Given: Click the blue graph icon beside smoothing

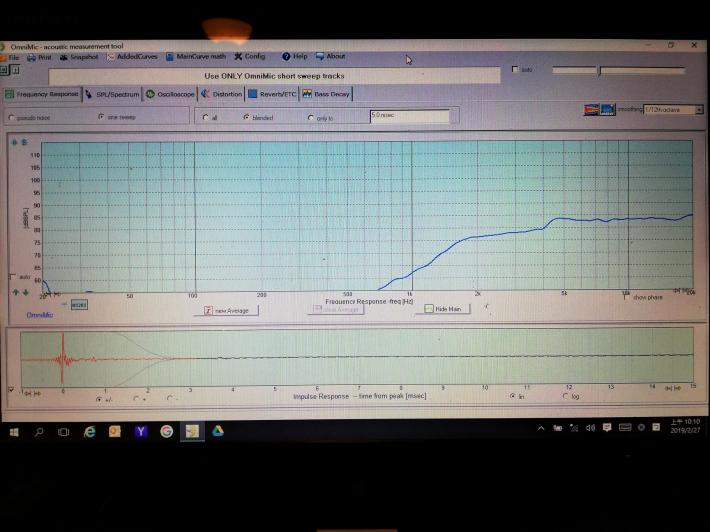Looking at the screenshot, I should point(608,110).
